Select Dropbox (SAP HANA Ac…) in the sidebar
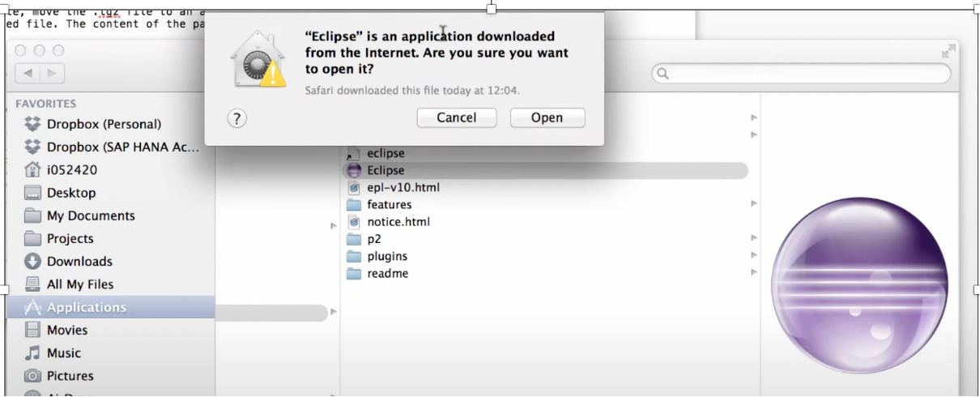Screen dimensions: 980x397 [x=110, y=147]
